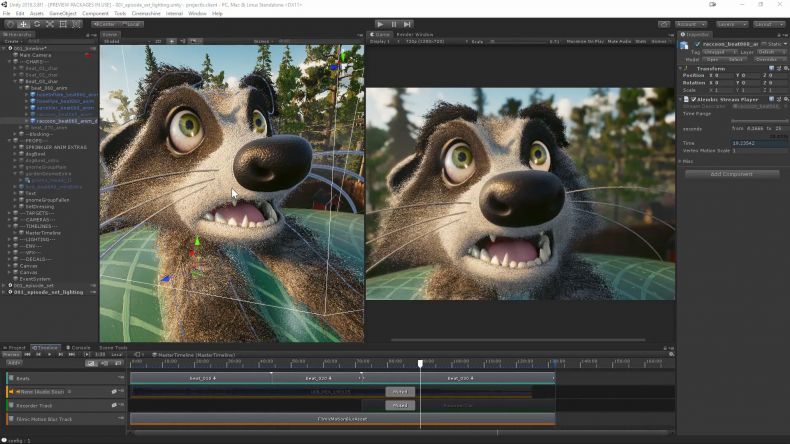The height and width of the screenshot is (444, 790).
Task: Open Alembic Stream Player help icon
Action: click(x=771, y=99)
